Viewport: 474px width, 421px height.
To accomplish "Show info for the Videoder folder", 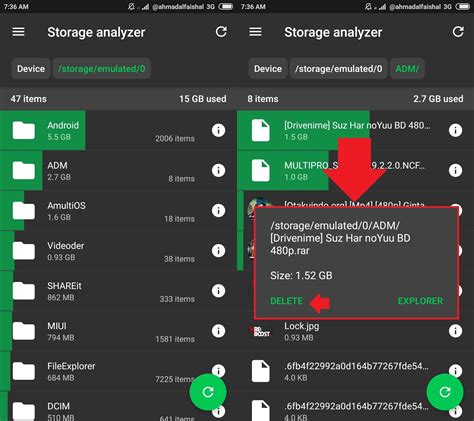I will [218, 251].
